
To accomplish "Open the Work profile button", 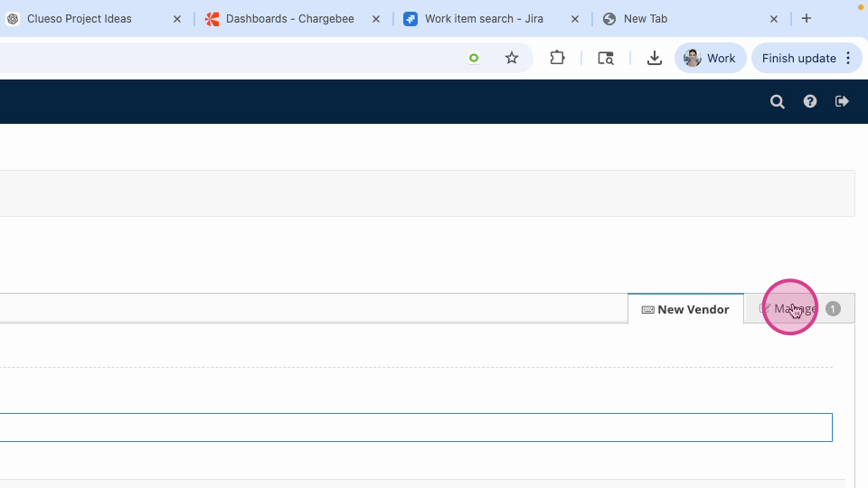I will (711, 58).
